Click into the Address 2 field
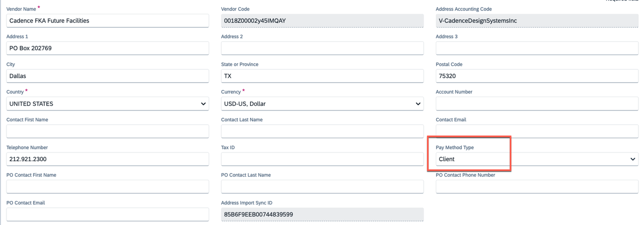Image resolution: width=644 pixels, height=225 pixels. pos(322,48)
